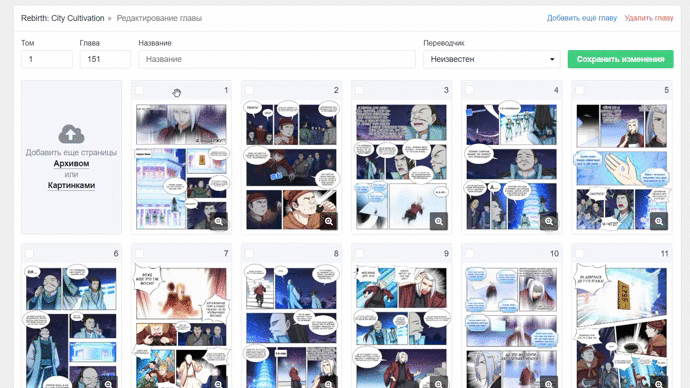Click Rebirth: City Cultivation breadcrumb

tap(62, 18)
